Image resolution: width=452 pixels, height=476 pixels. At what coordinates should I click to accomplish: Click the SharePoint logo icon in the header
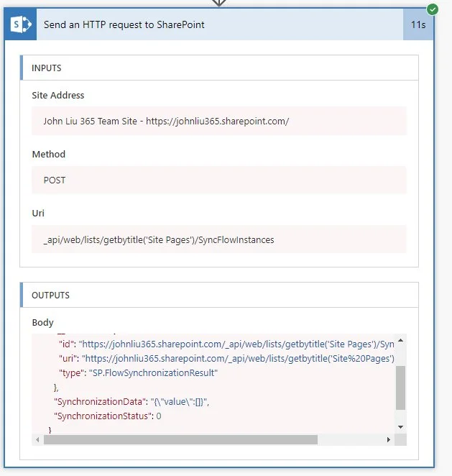(20, 24)
